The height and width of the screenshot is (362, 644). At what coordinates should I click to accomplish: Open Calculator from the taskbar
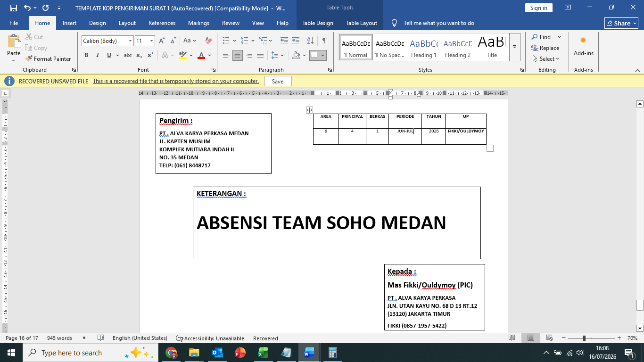point(332,353)
